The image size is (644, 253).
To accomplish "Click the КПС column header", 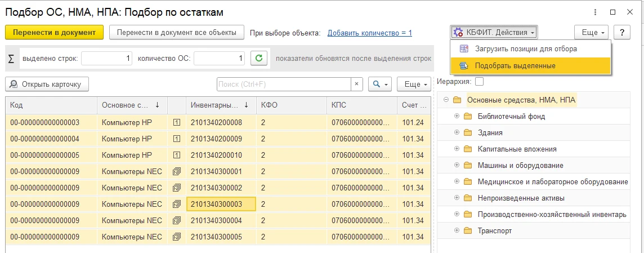I will coord(362,105).
